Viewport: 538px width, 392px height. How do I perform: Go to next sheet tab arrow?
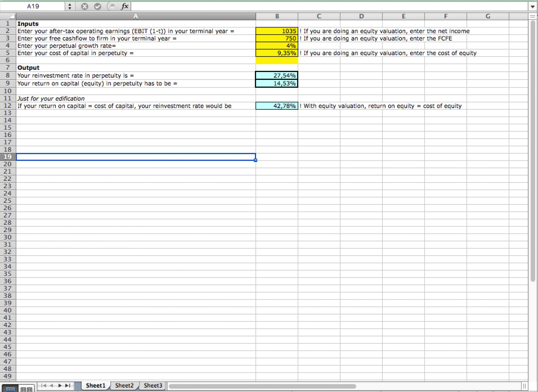pos(60,386)
